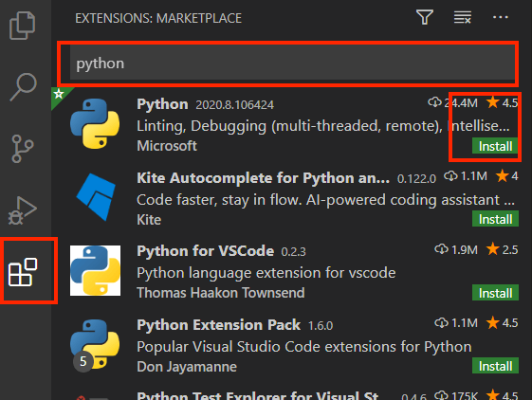The width and height of the screenshot is (532, 400).
Task: Click Kite's 1.1M download cloud icon
Action: point(450,175)
